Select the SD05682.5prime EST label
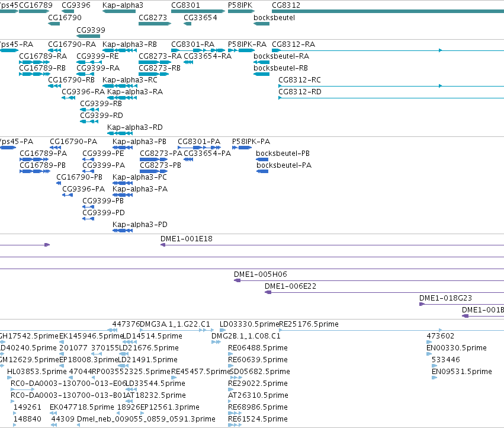The width and height of the screenshot is (504, 428). pyautogui.click(x=260, y=371)
